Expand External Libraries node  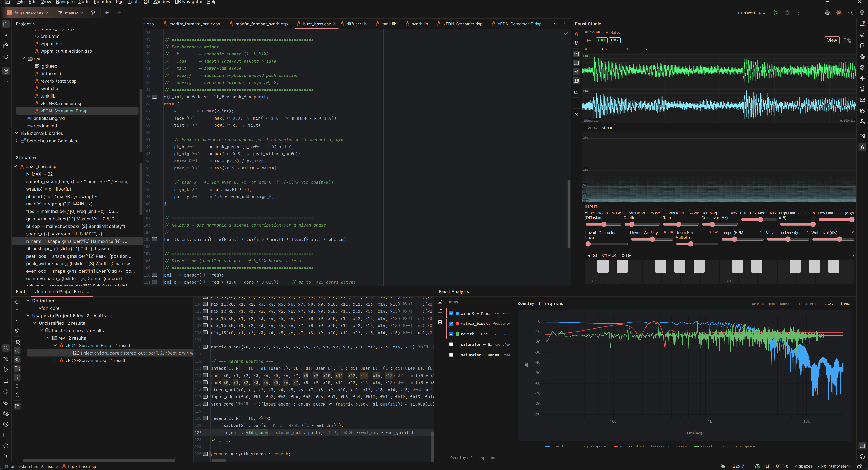[17, 133]
